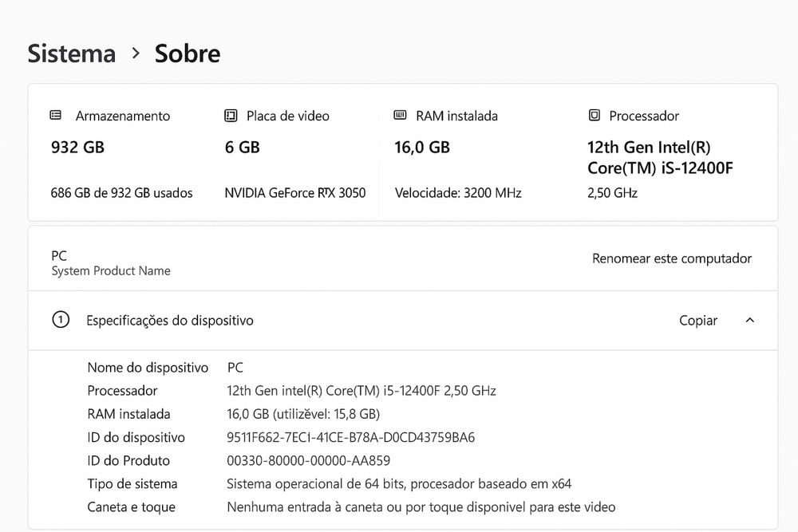
Task: Click the 16,0 GB RAM value
Action: click(422, 147)
